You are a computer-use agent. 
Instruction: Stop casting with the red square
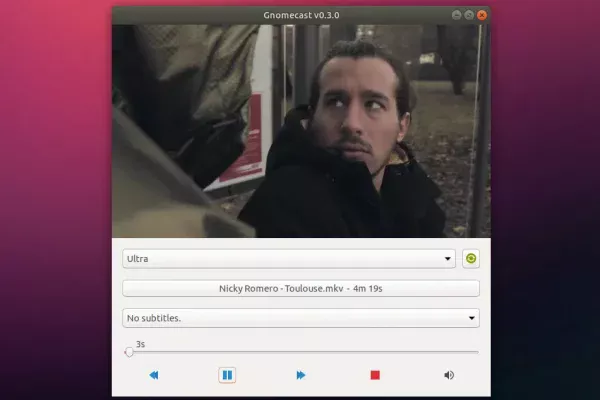(x=375, y=375)
